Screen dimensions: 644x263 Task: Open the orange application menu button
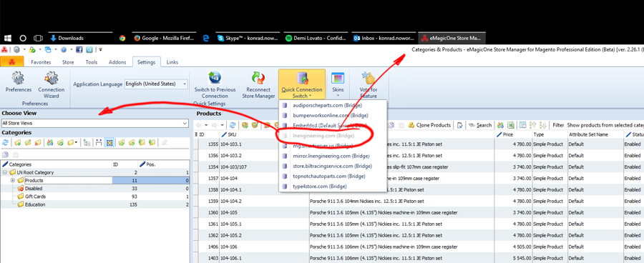point(12,62)
